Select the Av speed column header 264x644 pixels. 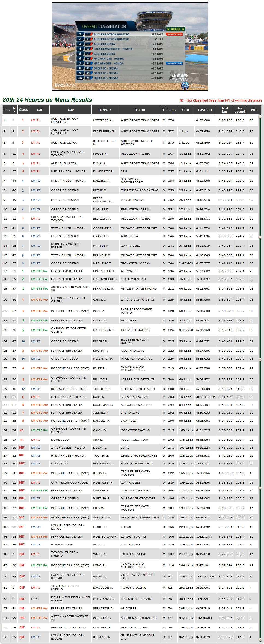pos(240,110)
